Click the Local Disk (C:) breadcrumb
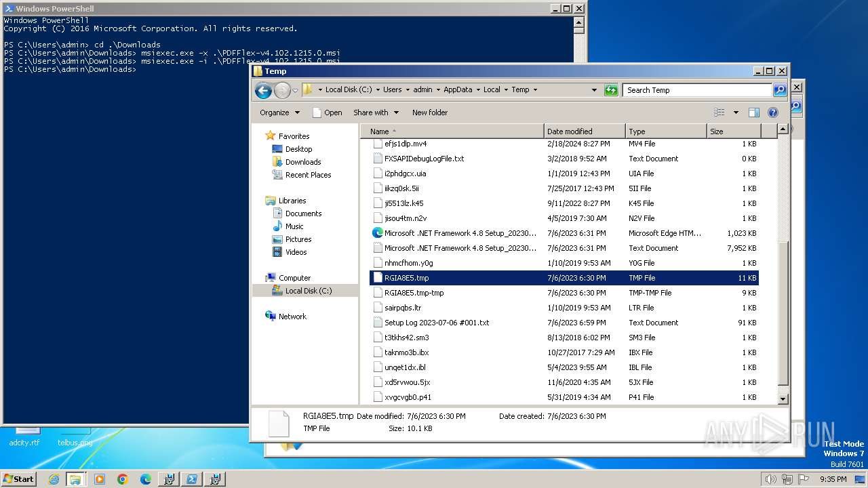Viewport: 868px width, 488px height. pos(349,89)
